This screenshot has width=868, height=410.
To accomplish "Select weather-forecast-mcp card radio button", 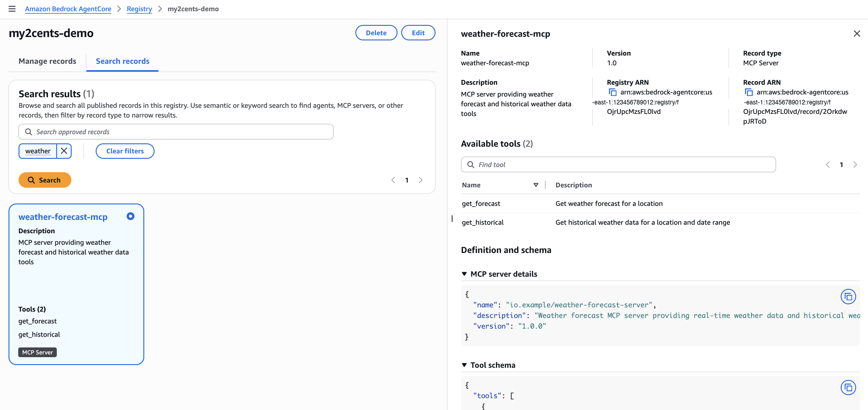I will click(x=130, y=216).
